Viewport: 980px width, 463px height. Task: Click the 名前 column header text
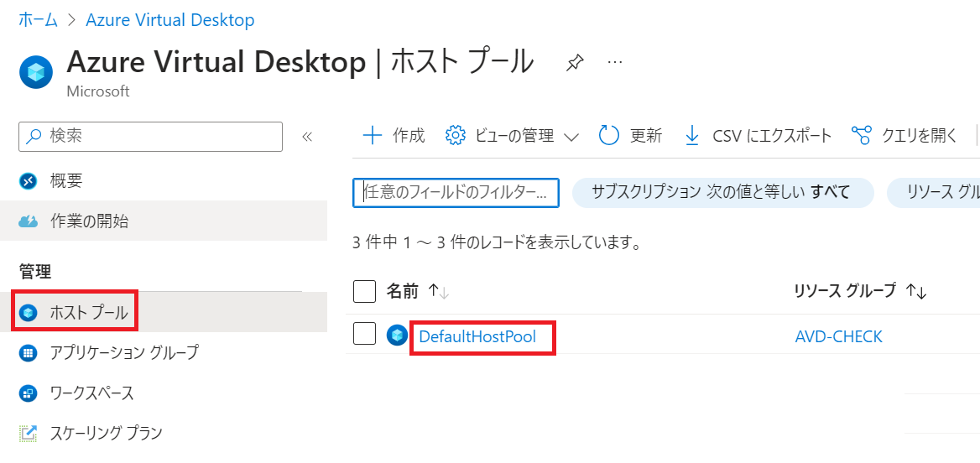(x=403, y=291)
